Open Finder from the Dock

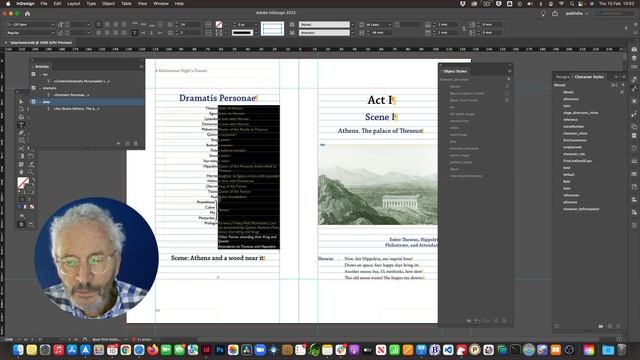[18, 350]
